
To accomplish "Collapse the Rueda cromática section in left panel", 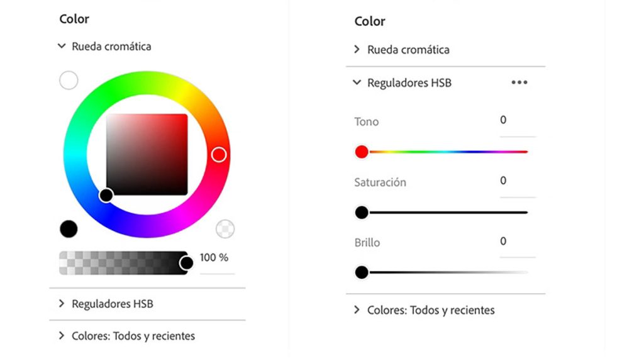I will click(62, 46).
